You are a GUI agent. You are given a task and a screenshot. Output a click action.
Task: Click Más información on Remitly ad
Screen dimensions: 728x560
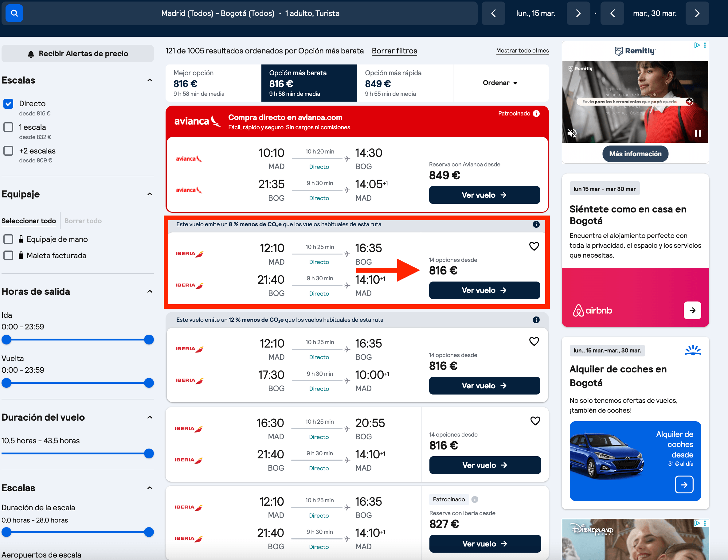click(635, 154)
